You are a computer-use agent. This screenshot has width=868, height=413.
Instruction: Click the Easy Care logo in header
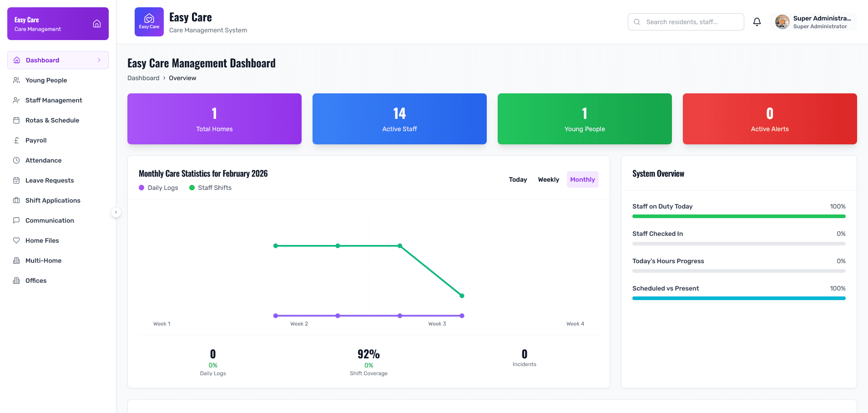[149, 22]
